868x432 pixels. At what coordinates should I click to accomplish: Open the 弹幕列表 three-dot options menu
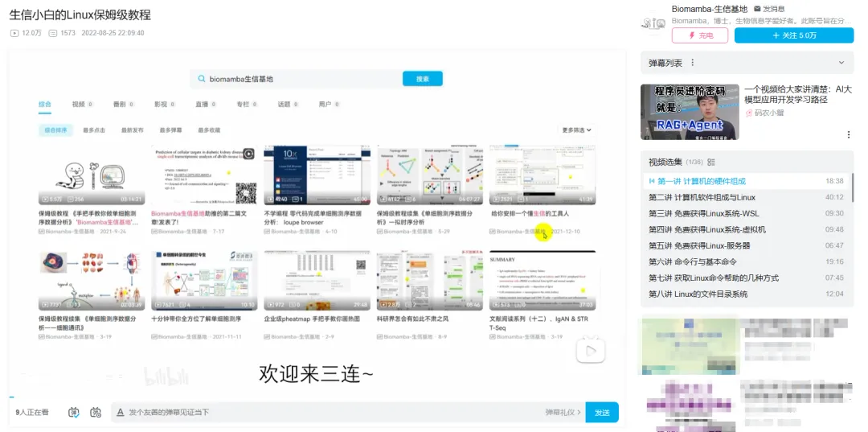pos(693,63)
